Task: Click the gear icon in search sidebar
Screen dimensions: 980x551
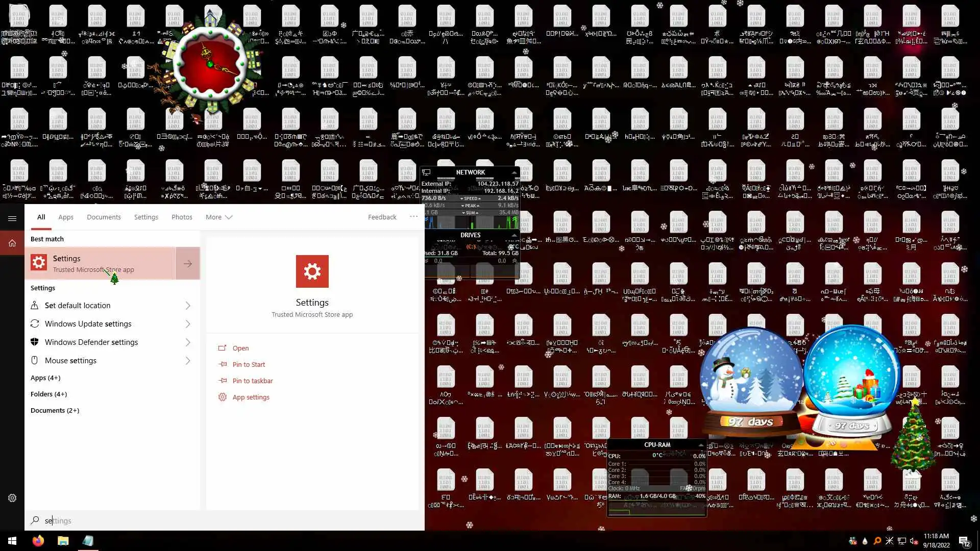Action: click(12, 498)
